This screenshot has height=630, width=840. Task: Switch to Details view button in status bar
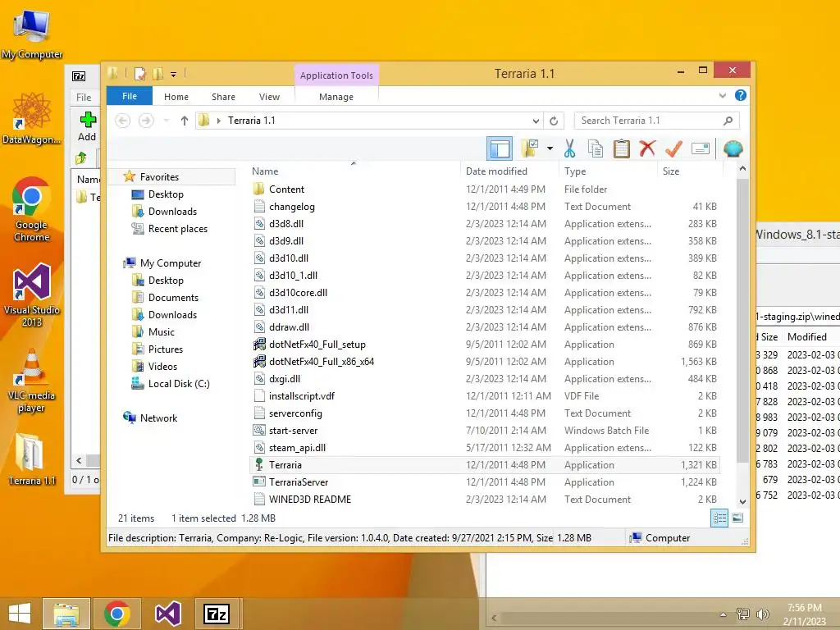(719, 518)
